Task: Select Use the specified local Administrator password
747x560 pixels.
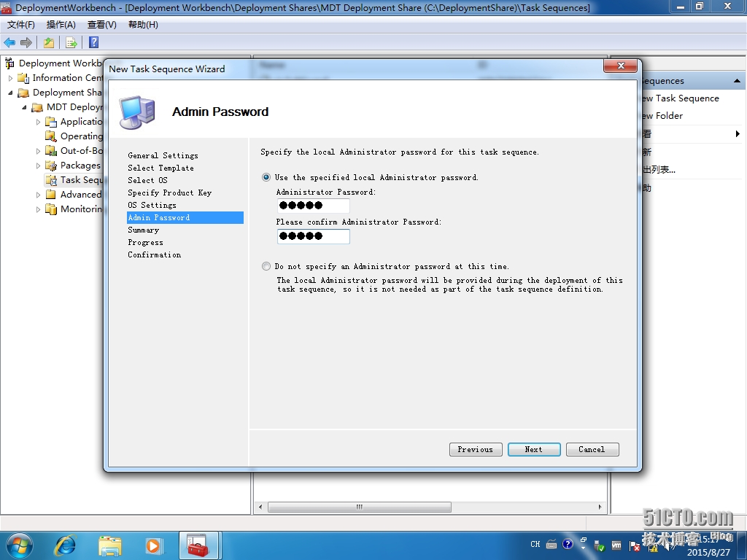Action: [266, 177]
